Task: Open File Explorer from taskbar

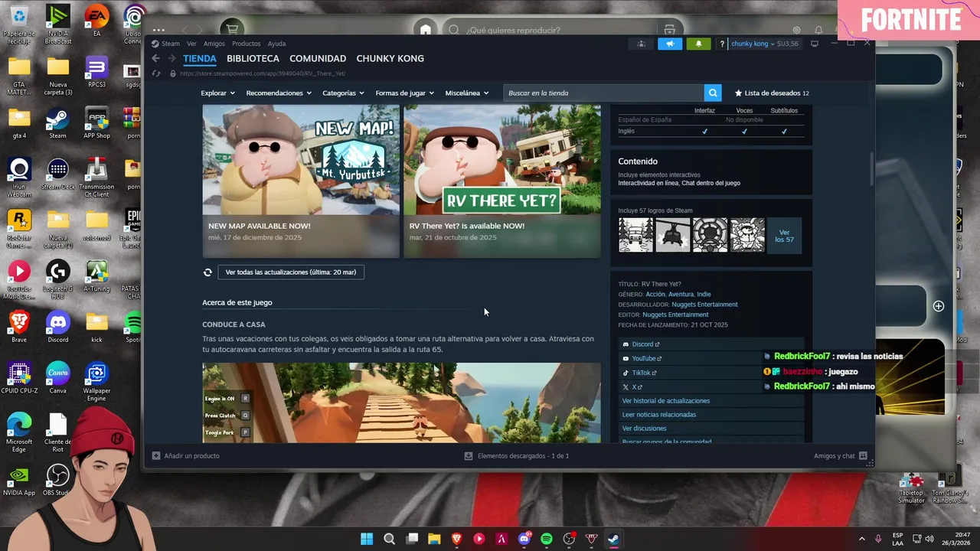Action: coord(434,539)
